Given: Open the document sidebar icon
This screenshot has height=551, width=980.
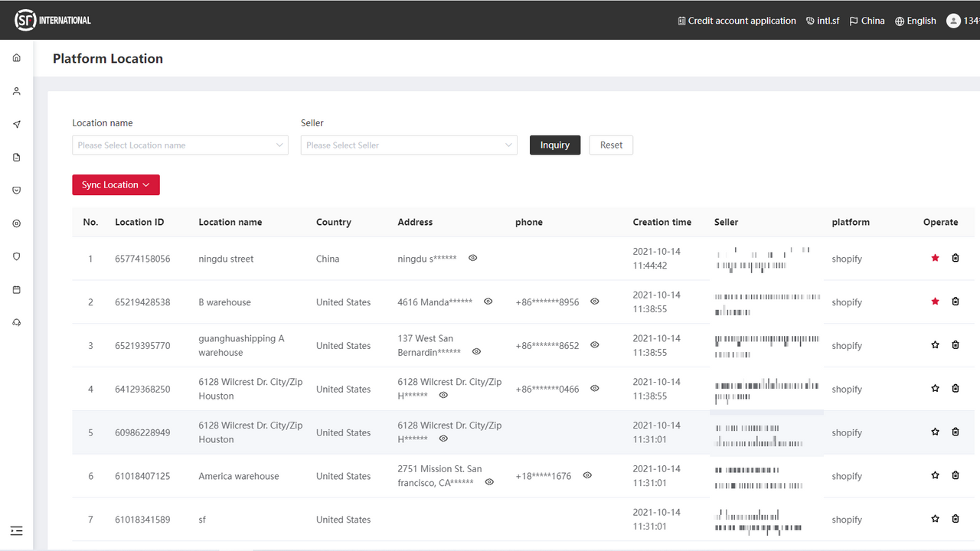Looking at the screenshot, I should 17,158.
